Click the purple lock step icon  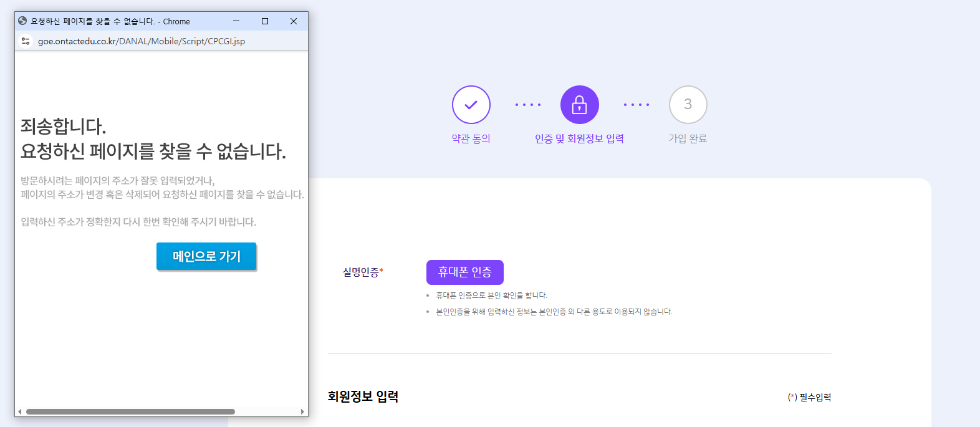tap(580, 105)
